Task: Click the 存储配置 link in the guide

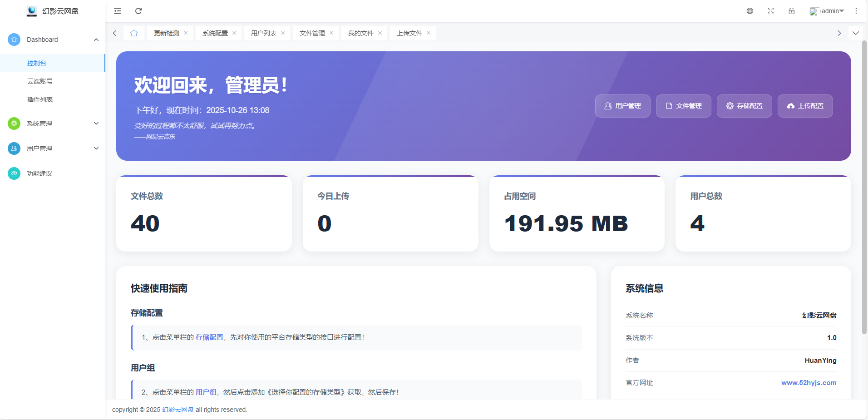Action: [x=209, y=337]
